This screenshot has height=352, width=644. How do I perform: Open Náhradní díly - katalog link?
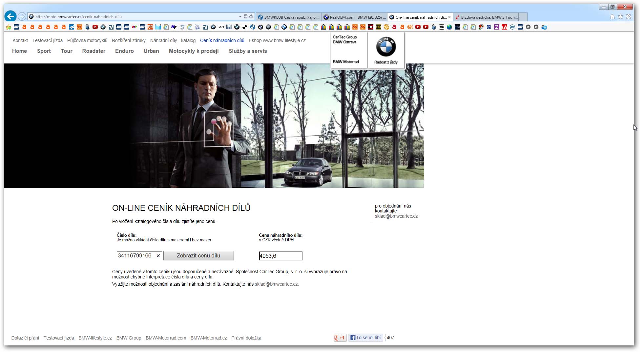click(x=173, y=40)
